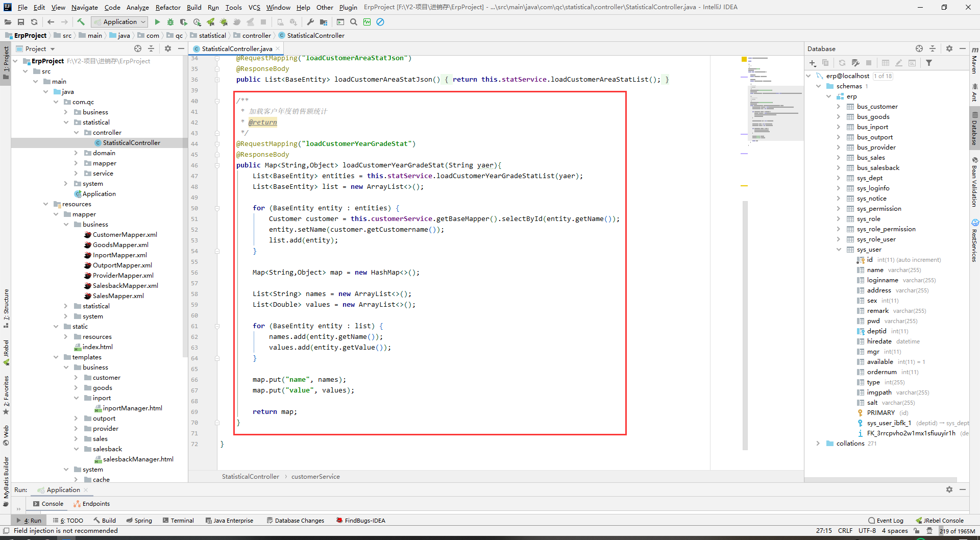Collapse the sys_user table node
This screenshot has height=540, width=980.
click(839, 250)
